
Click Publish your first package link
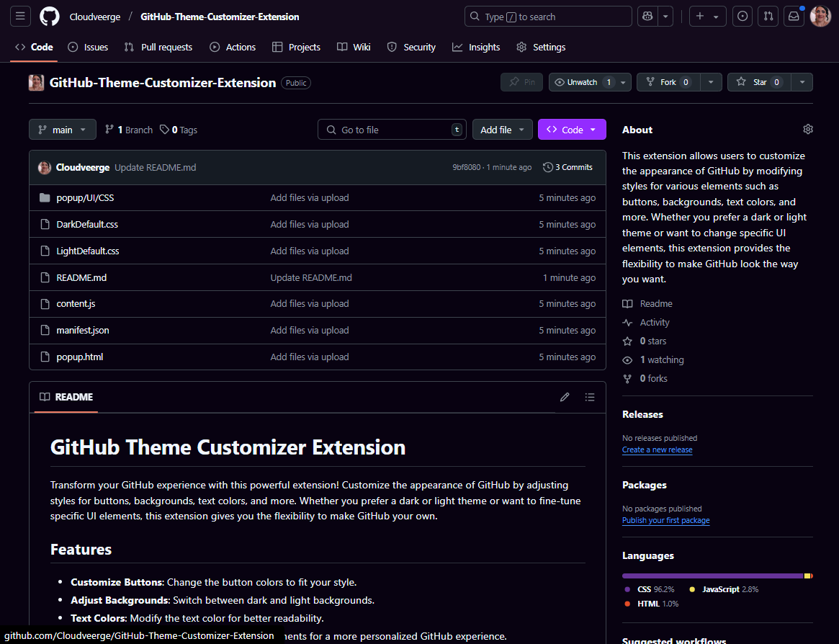pyautogui.click(x=665, y=520)
